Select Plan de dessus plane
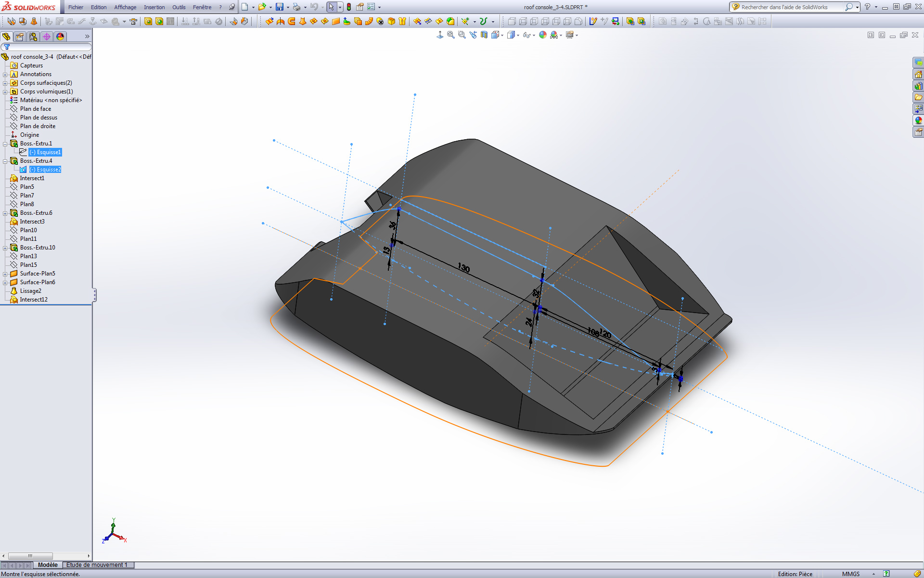 (38, 118)
